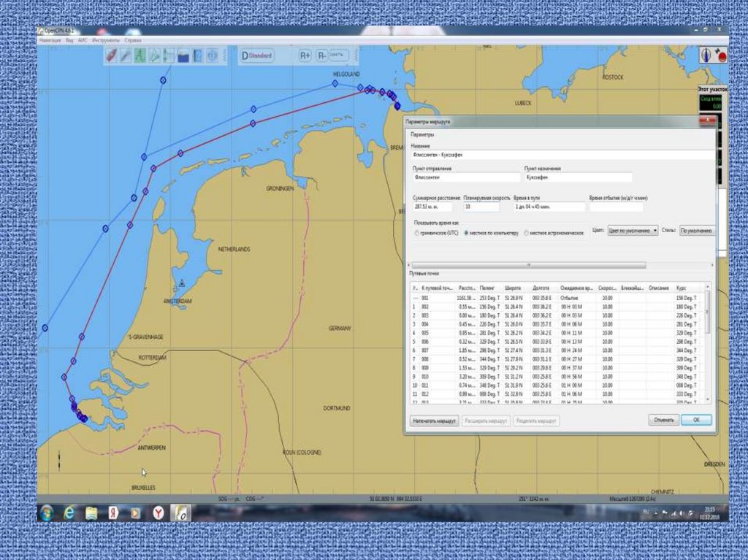Click the Напечатать маршрут button
Viewport: 748px width, 560px height.
[x=434, y=421]
